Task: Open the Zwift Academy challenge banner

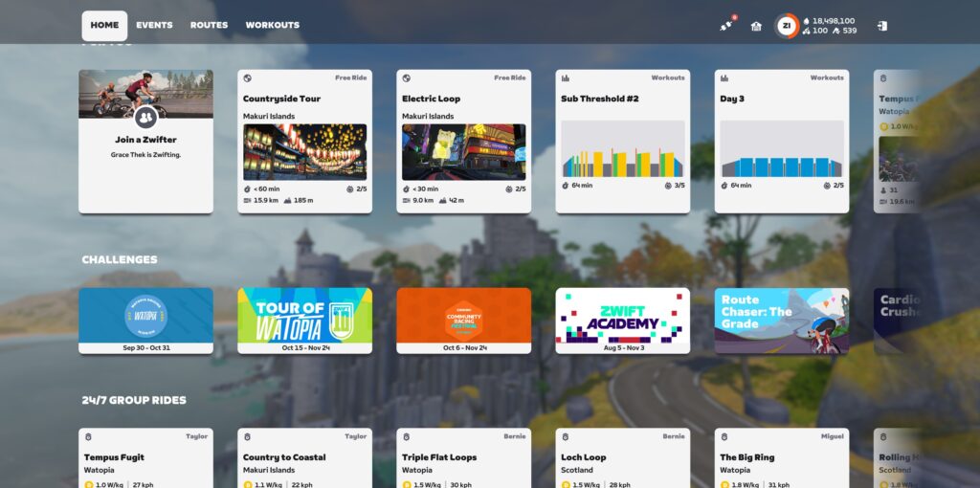Action: point(622,322)
